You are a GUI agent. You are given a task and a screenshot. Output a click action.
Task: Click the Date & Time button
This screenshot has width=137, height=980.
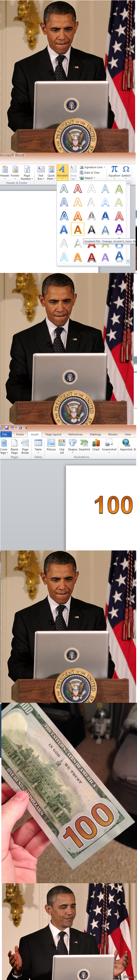(90, 172)
